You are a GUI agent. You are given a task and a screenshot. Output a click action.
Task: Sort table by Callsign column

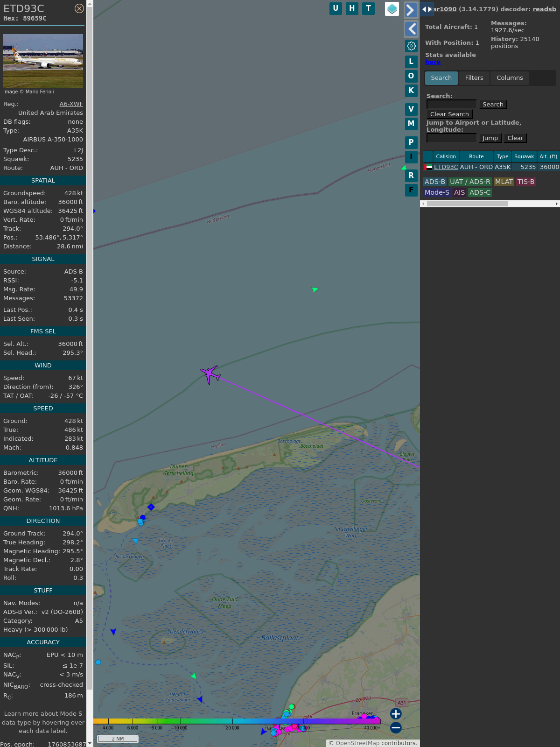(446, 156)
